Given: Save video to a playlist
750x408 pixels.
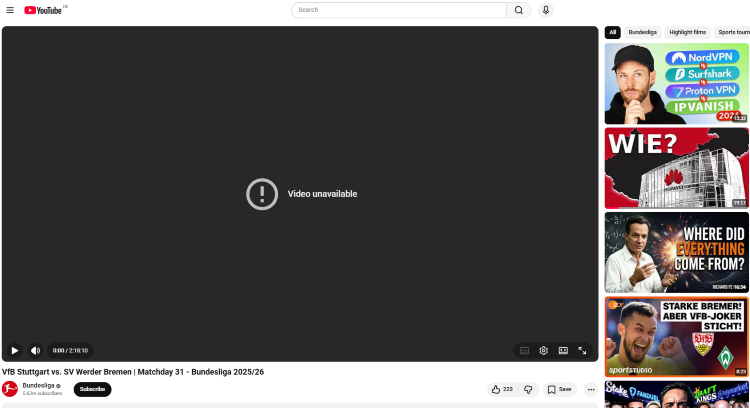Looking at the screenshot, I should (560, 389).
